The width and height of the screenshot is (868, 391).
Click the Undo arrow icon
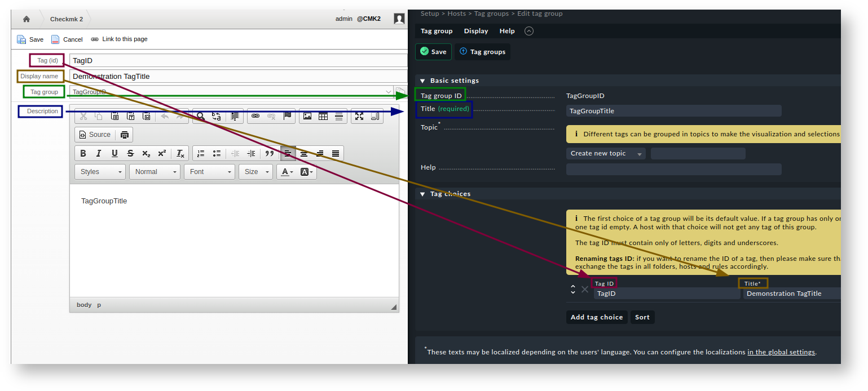pos(165,116)
